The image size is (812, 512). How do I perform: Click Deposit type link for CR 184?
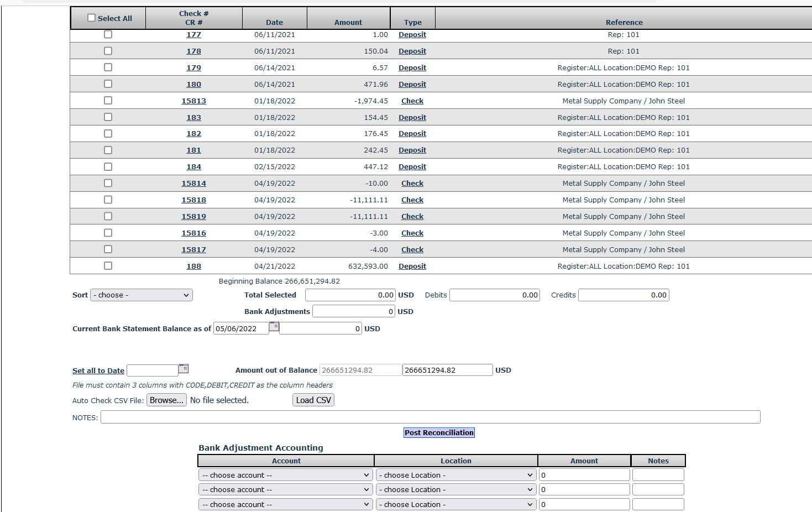click(x=412, y=167)
